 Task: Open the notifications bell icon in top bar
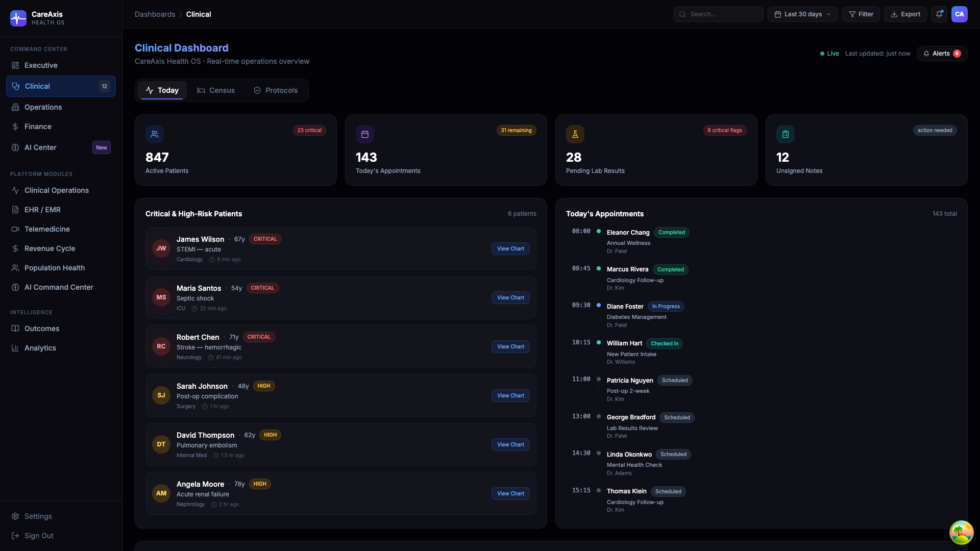[939, 14]
